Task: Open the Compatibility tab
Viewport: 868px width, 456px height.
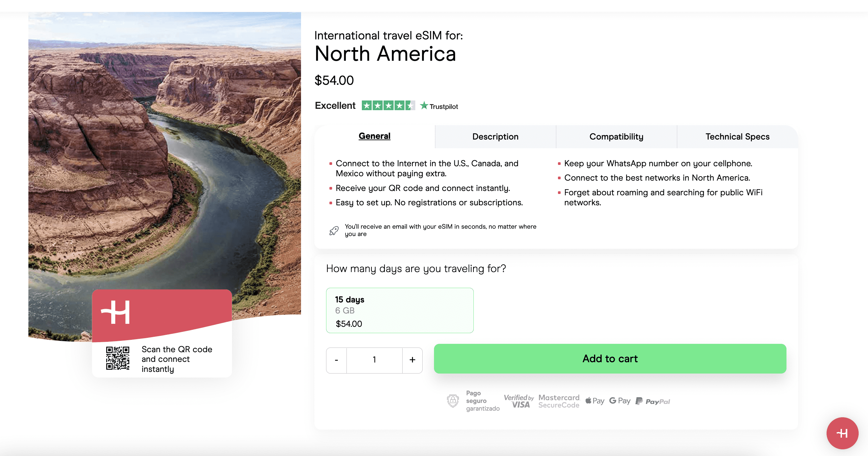Action: tap(616, 137)
